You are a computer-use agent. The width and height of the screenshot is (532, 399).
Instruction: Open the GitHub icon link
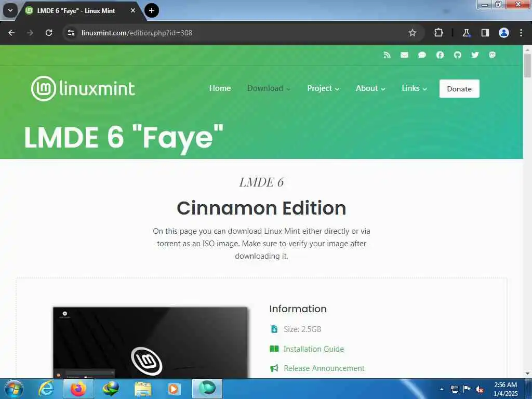click(458, 55)
